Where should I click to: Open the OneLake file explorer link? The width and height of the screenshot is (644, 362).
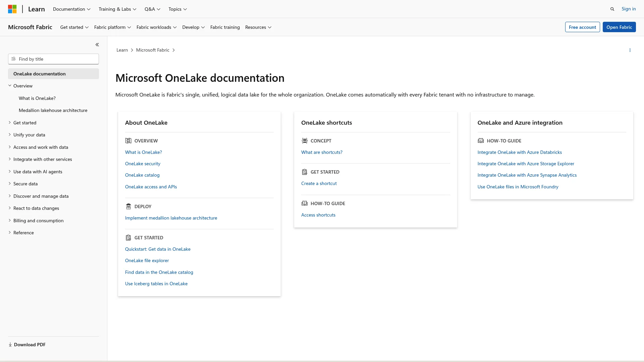click(147, 260)
